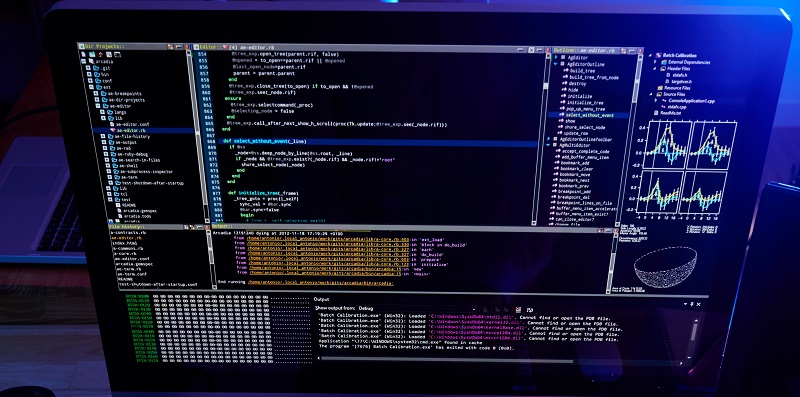Open a-contracts.rb in File history
This screenshot has width=800, height=397.
128,233
